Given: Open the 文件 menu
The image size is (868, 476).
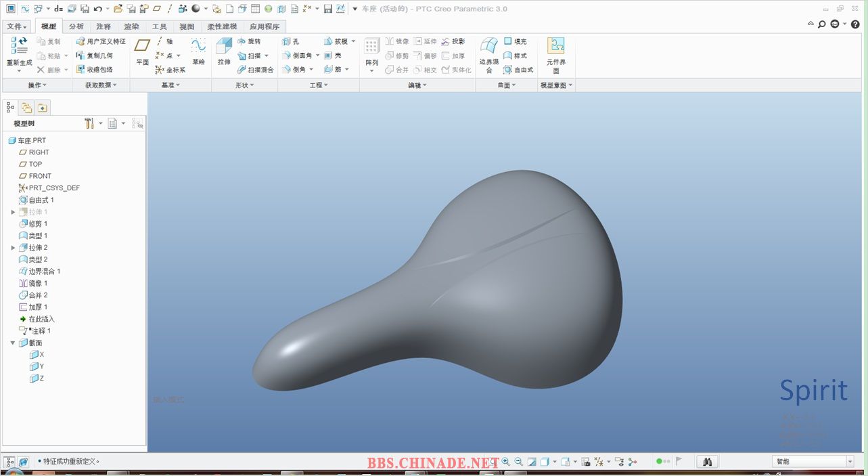Looking at the screenshot, I should [17, 26].
